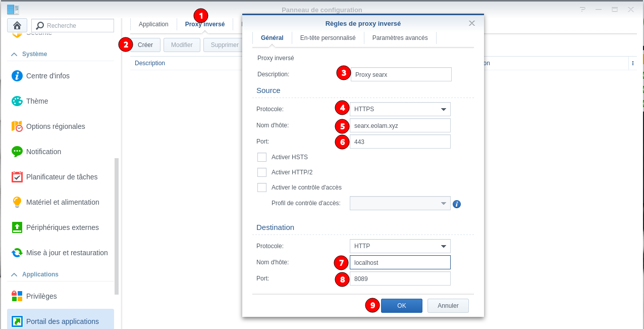
Task: Enable the Activer HTTP/2 checkbox
Action: (x=262, y=172)
